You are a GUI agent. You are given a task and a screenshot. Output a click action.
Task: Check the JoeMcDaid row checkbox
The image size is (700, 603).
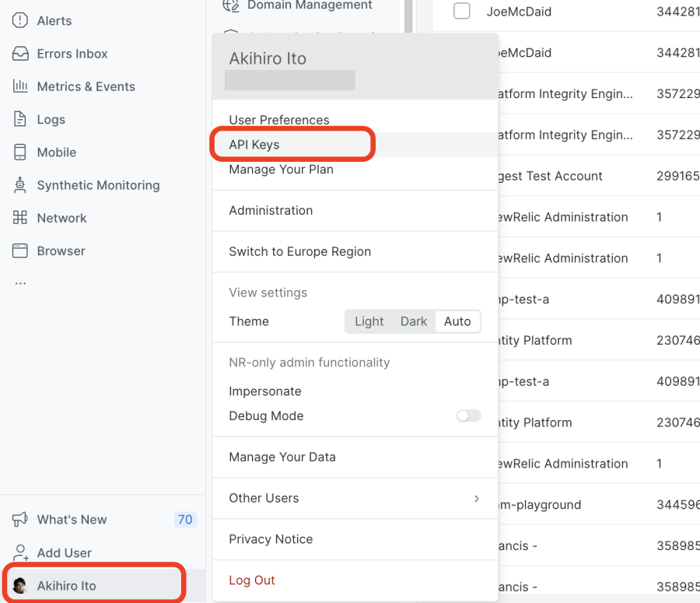tap(462, 11)
